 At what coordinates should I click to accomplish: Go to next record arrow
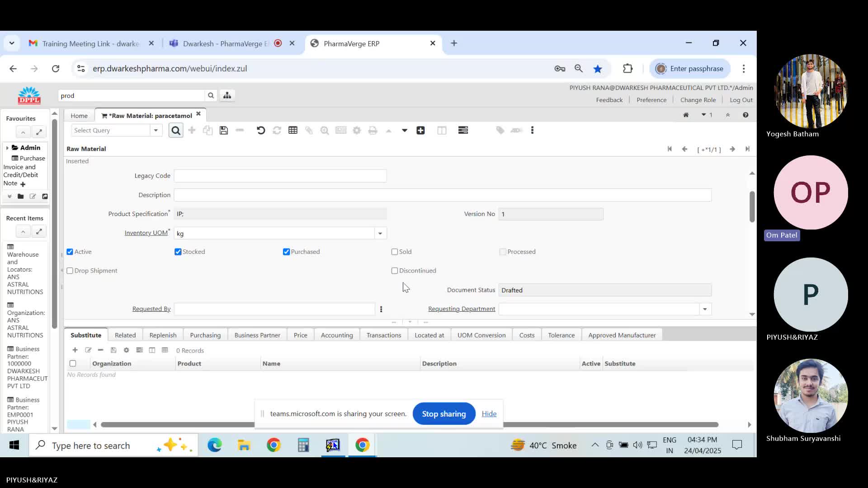pyautogui.click(x=732, y=149)
